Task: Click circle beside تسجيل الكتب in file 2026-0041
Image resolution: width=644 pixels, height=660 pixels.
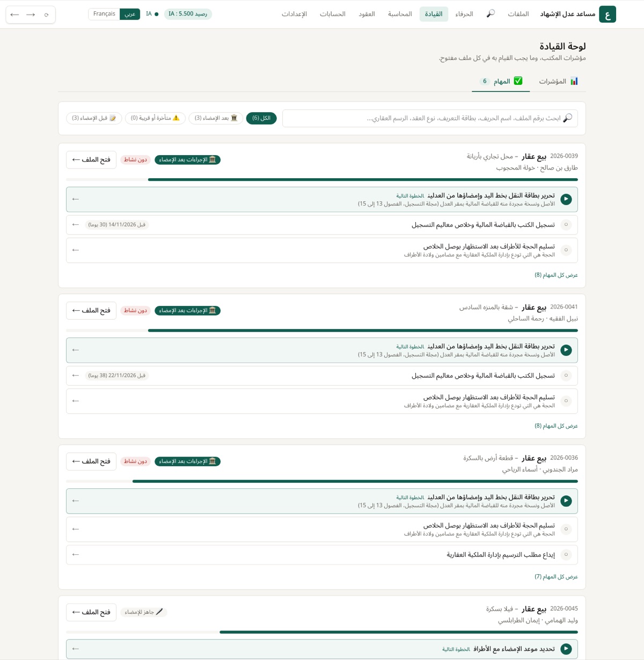Action: (x=566, y=376)
